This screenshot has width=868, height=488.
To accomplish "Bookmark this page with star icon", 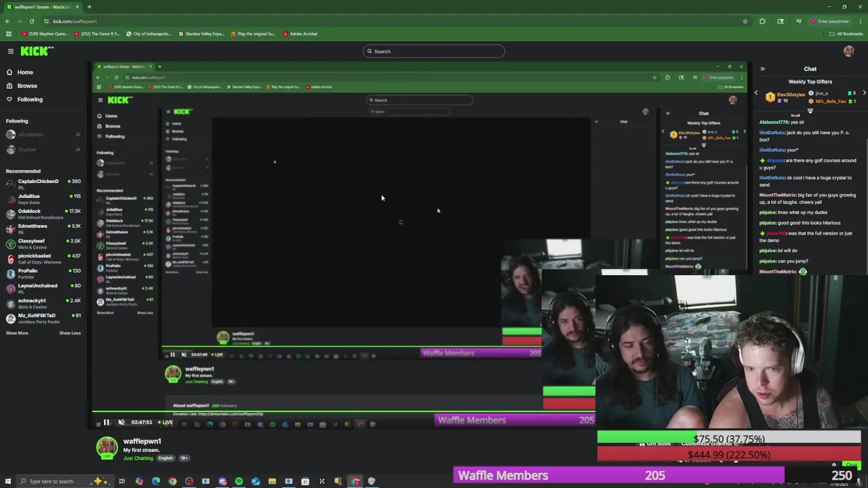I will [745, 21].
